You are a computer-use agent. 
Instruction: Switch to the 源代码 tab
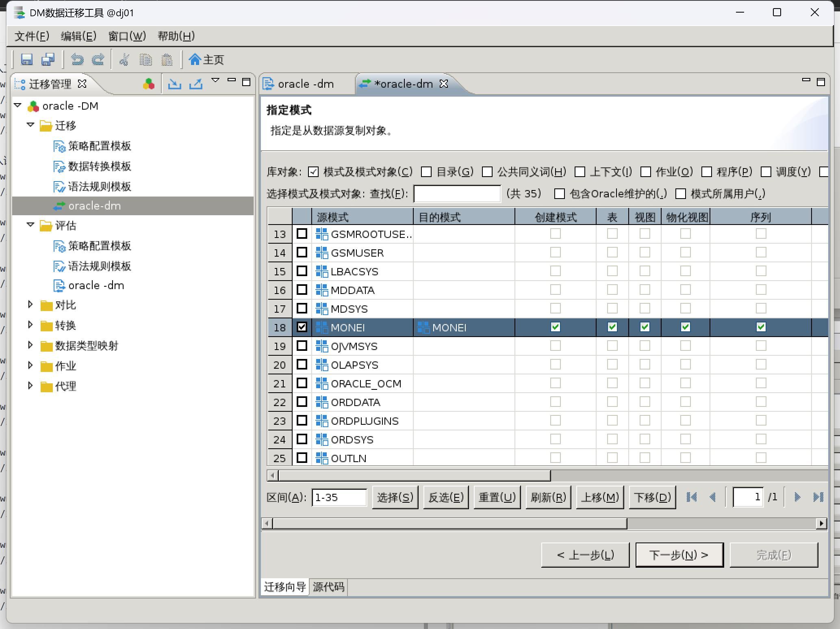pyautogui.click(x=328, y=587)
